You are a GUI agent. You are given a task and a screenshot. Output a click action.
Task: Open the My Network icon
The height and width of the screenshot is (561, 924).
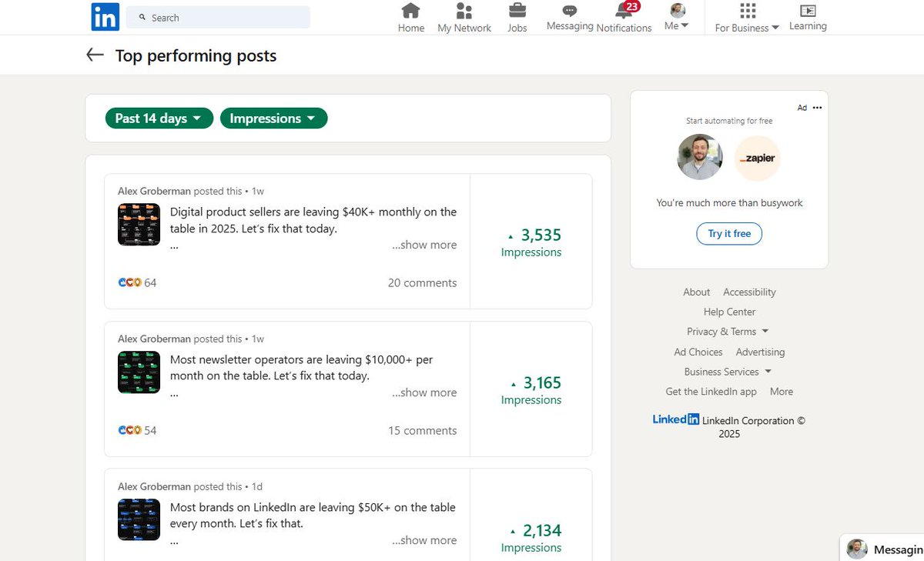coord(464,11)
